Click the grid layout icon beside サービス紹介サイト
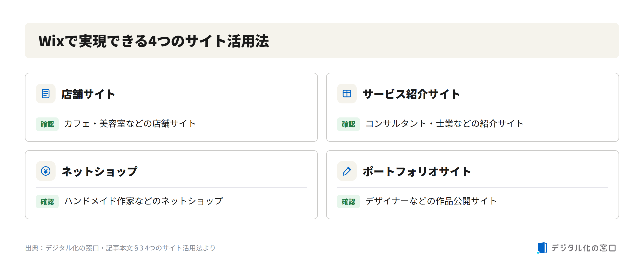The width and height of the screenshot is (644, 278). click(347, 94)
